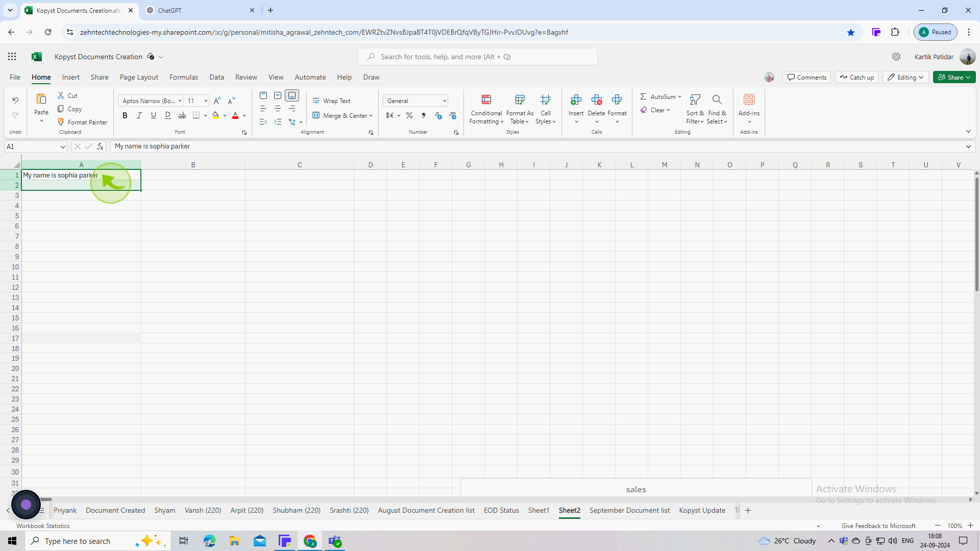This screenshot has height=551, width=980.
Task: Click the zoom in plus control
Action: tap(970, 525)
